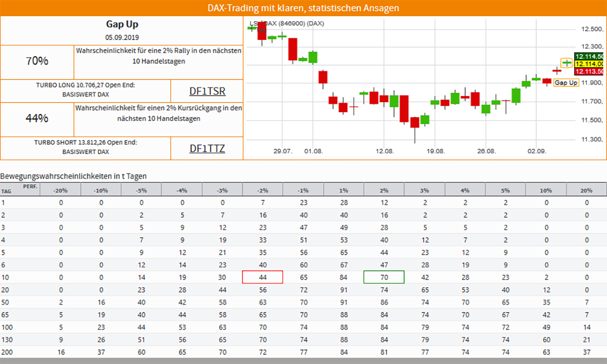The image size is (607, 364).
Task: Select the row label for day 20
Action: coord(5,290)
